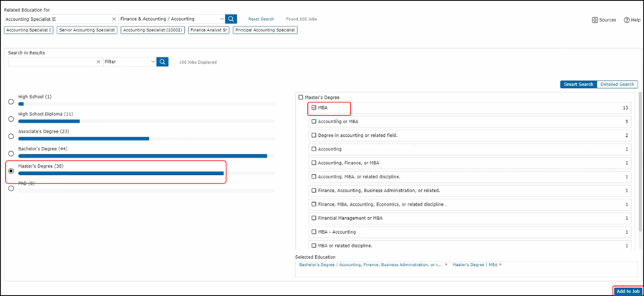Open the Sources panel
This screenshot has height=296, width=644.
point(604,20)
